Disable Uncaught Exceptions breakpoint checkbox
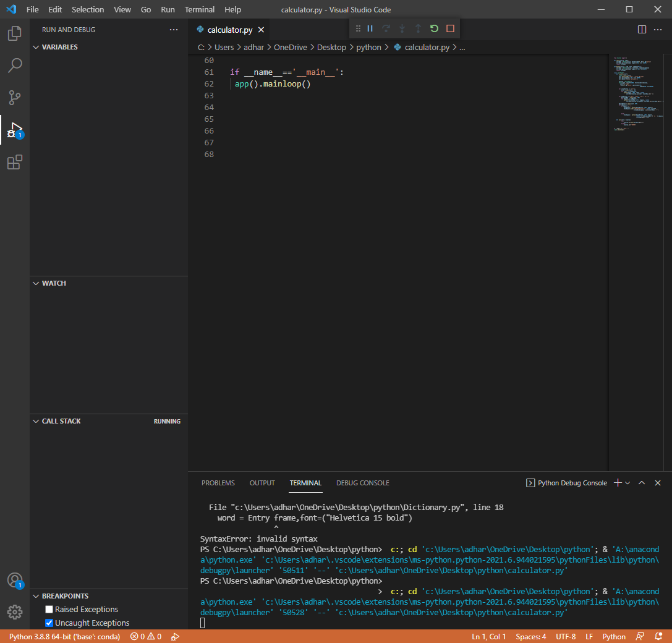672x643 pixels. pyautogui.click(x=49, y=623)
